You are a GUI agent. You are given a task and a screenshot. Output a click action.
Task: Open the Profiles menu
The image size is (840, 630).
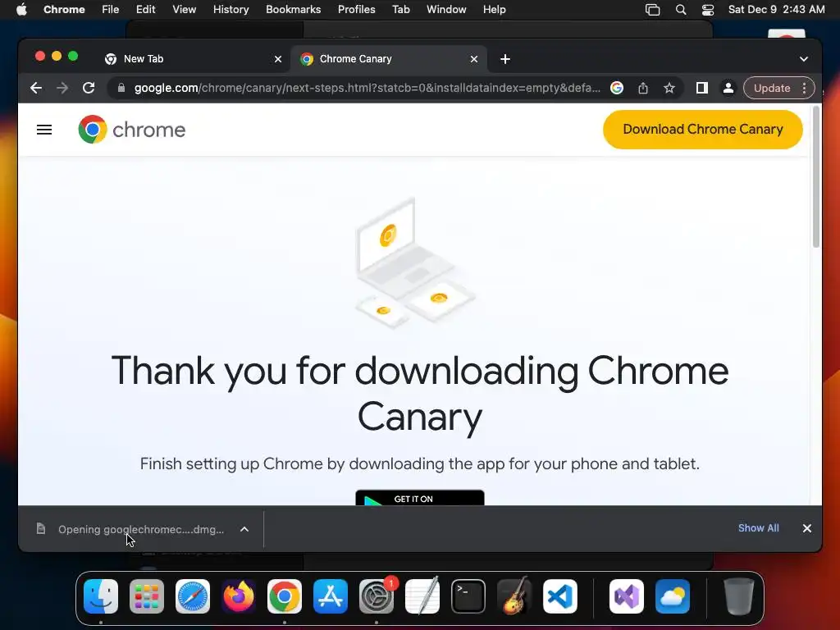(356, 10)
